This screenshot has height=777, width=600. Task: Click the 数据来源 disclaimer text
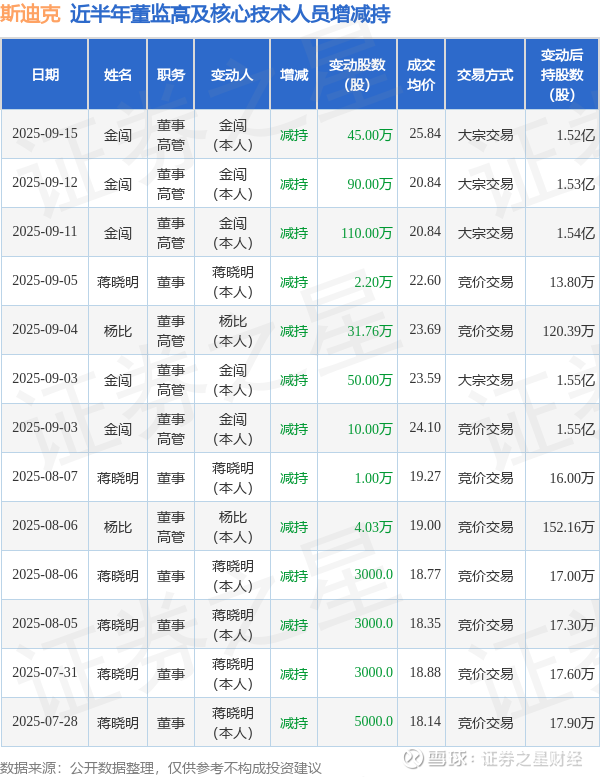161,768
